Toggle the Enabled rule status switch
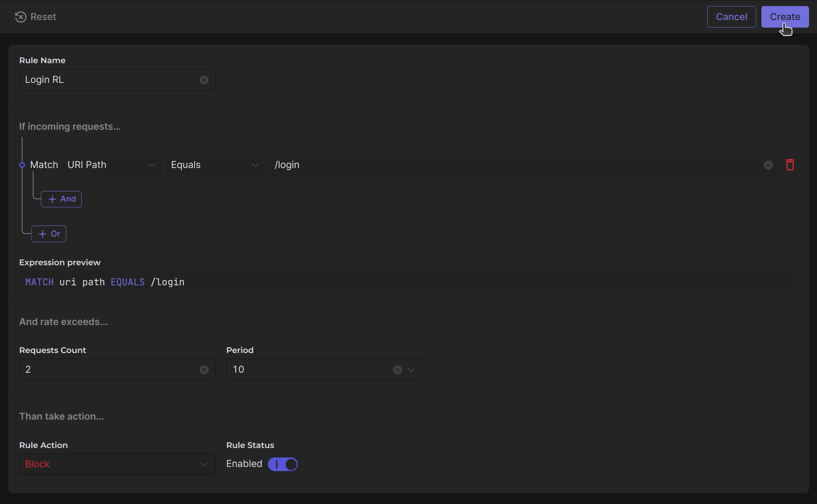 point(283,464)
